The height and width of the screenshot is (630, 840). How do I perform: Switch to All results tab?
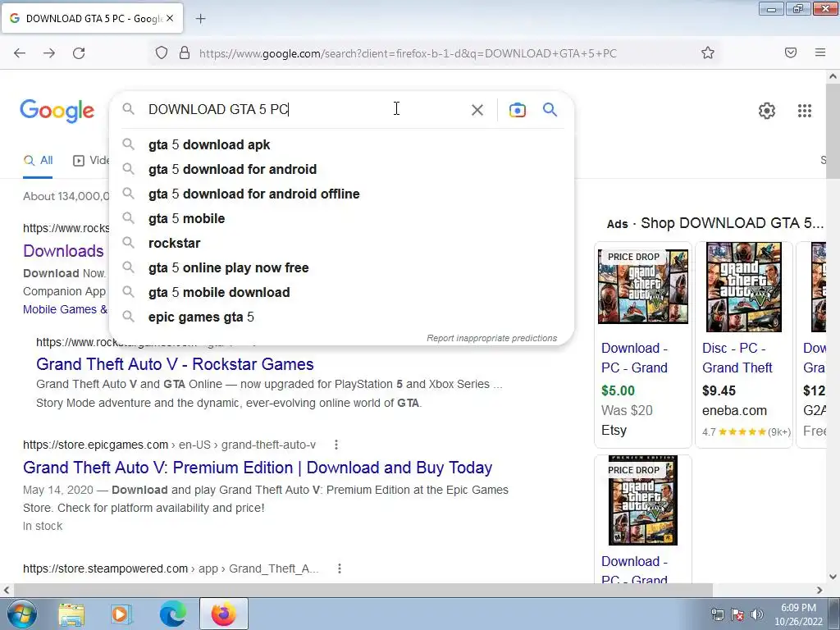tap(38, 160)
